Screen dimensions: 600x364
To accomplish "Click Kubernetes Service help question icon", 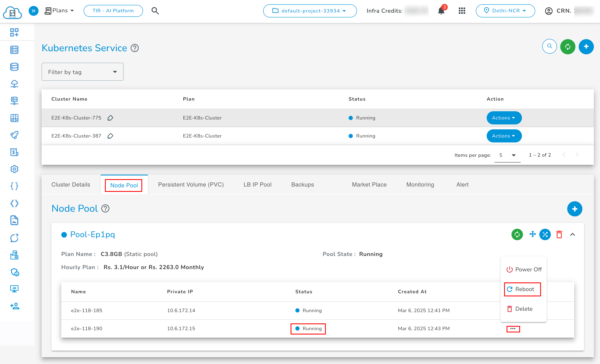I will tap(135, 48).
